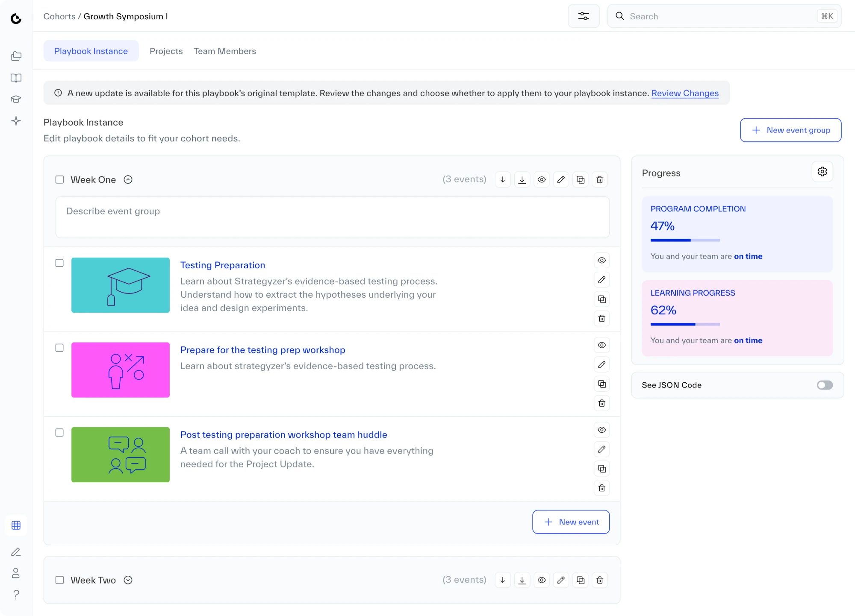This screenshot has width=855, height=616.
Task: Toggle visibility of Prepare for testing prep workshop
Action: [601, 345]
